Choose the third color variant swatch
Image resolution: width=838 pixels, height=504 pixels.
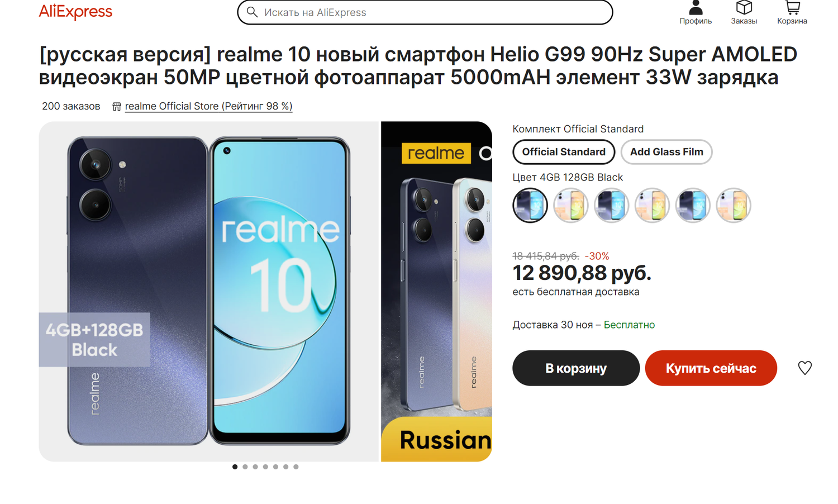[x=612, y=205]
